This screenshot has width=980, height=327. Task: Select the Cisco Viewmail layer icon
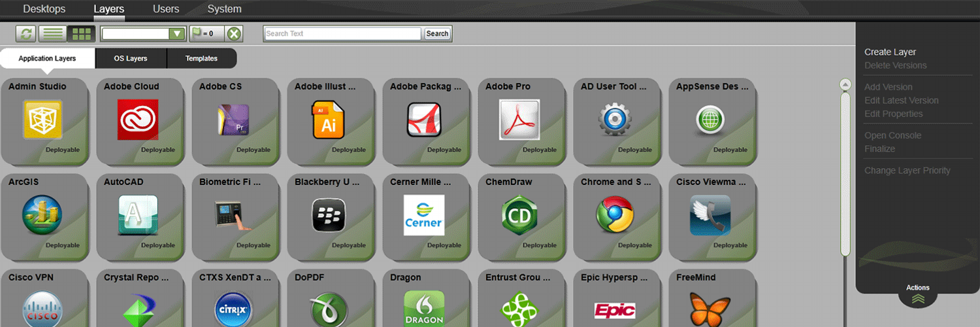click(710, 215)
